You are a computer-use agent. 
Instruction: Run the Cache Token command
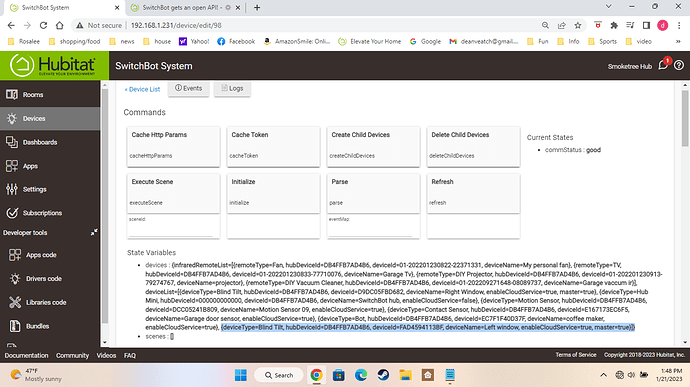click(x=273, y=147)
